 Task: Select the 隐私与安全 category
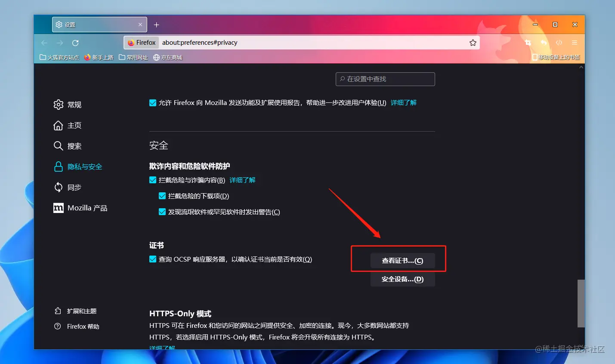[x=78, y=167]
